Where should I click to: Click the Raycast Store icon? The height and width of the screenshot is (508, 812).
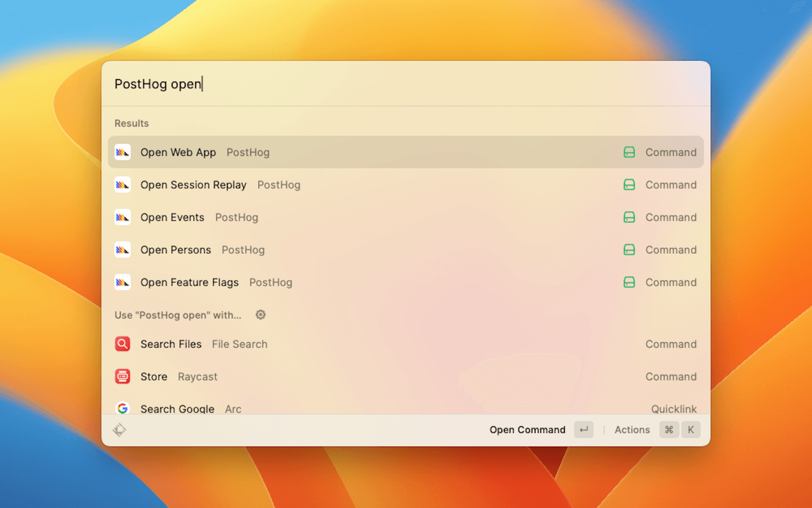tap(122, 376)
